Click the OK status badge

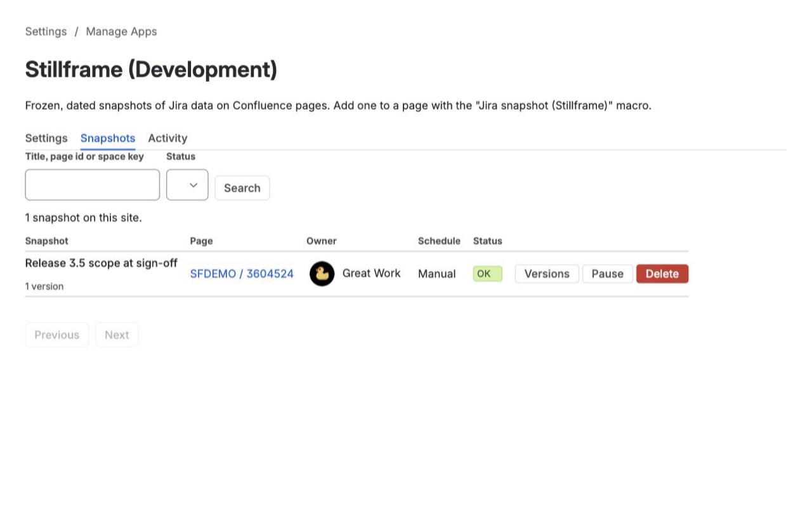click(x=487, y=274)
